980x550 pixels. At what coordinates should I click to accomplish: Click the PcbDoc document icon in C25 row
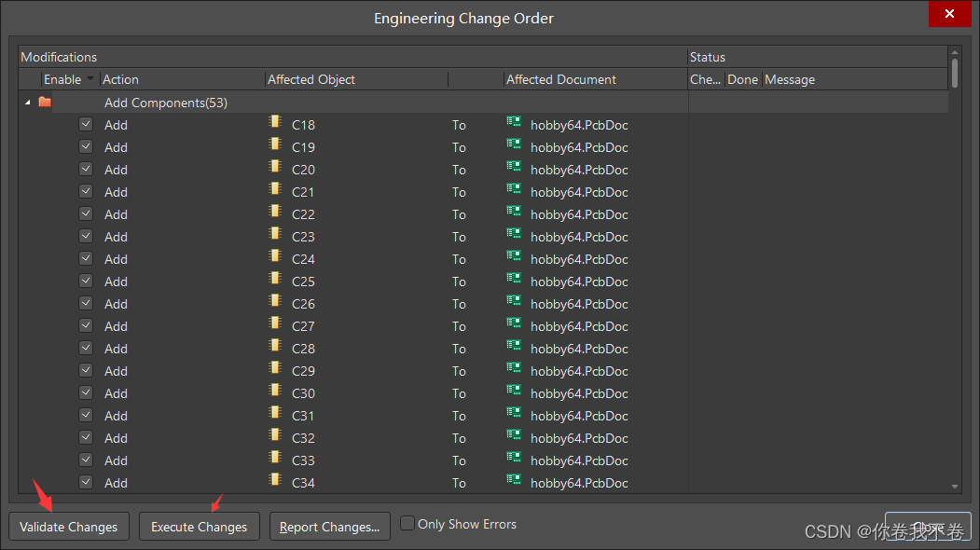514,279
